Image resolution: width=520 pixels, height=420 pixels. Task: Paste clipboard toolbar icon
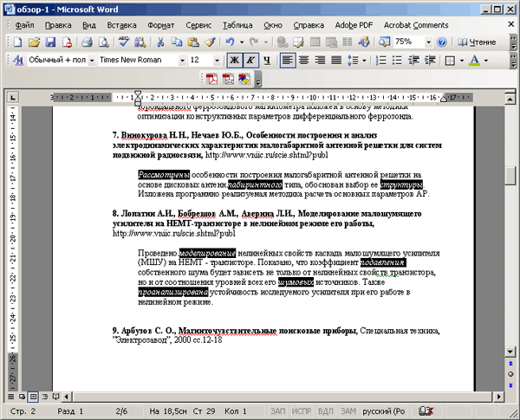(193, 42)
